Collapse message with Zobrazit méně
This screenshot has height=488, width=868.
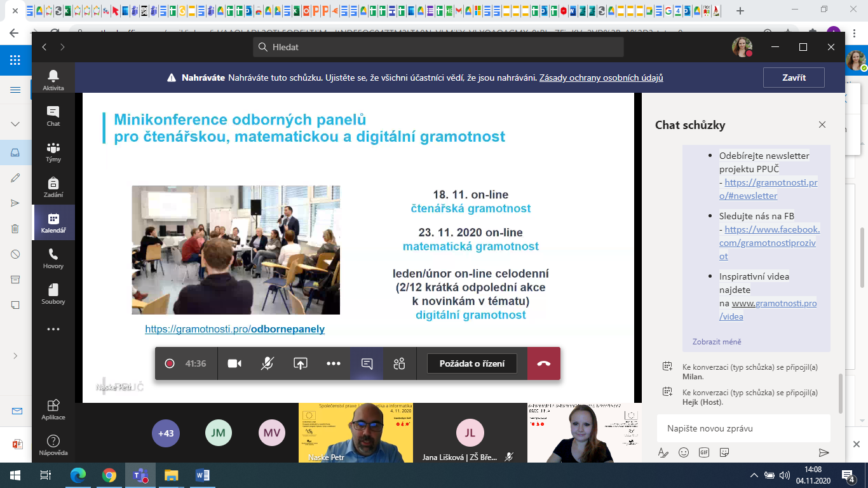[717, 342]
